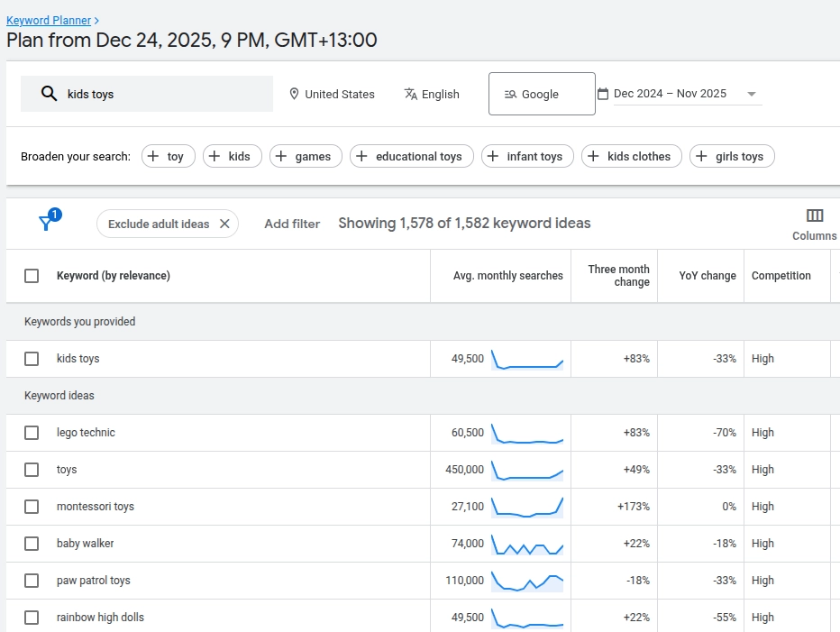Open the Columns icon
The height and width of the screenshot is (632, 840).
pyautogui.click(x=814, y=215)
